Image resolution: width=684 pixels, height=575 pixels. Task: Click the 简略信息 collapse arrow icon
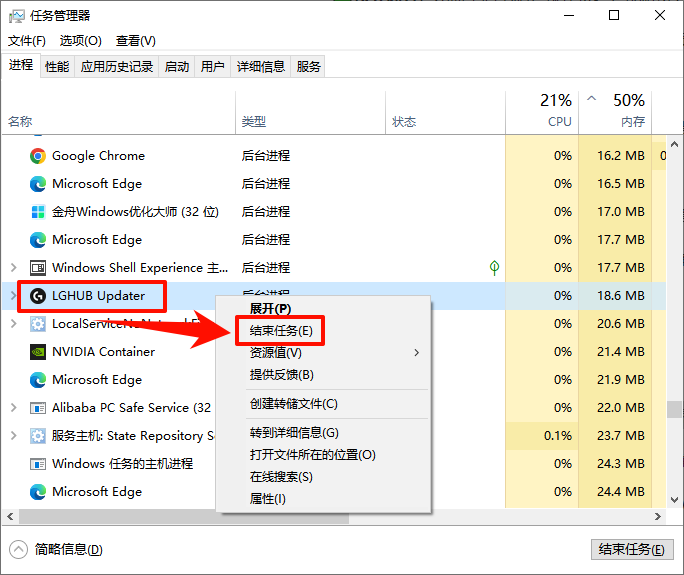coord(18,549)
